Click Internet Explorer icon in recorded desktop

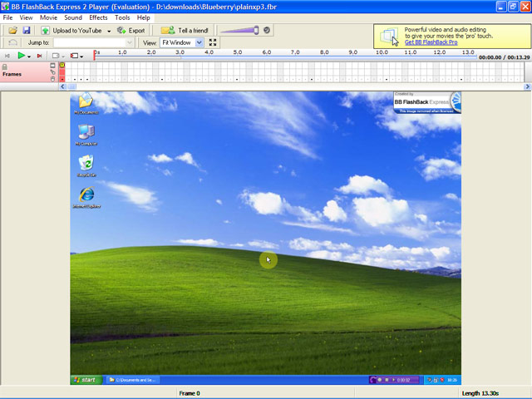point(86,197)
